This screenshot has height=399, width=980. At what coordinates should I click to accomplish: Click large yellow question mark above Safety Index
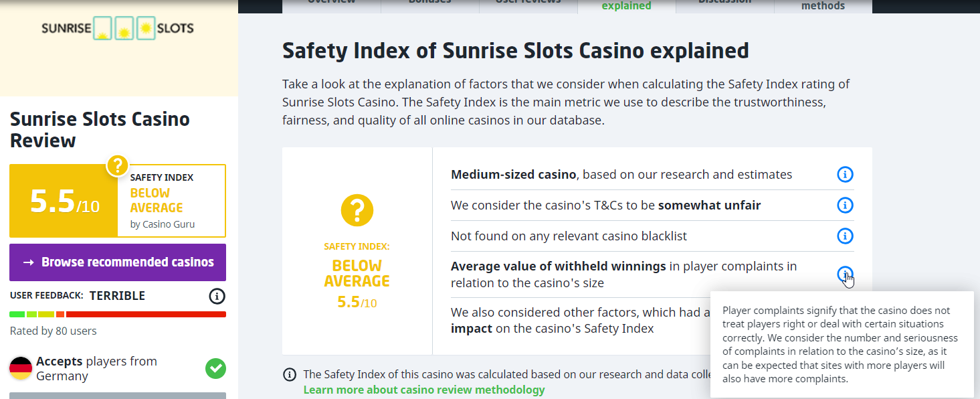[357, 210]
